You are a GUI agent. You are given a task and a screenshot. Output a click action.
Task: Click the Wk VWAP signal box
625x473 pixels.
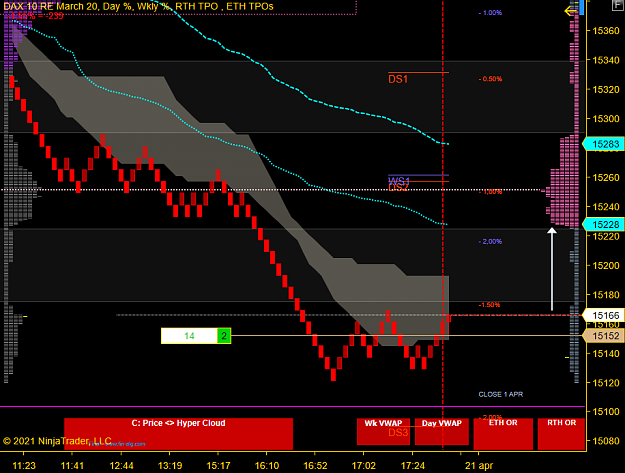click(383, 431)
